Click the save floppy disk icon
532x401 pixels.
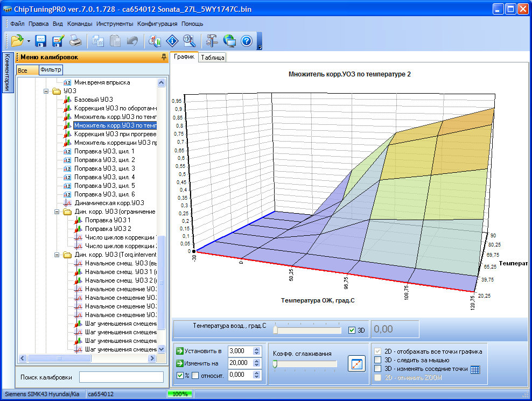click(x=41, y=41)
